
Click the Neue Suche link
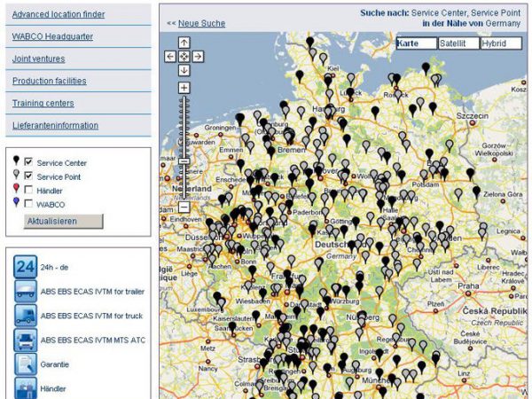[201, 23]
